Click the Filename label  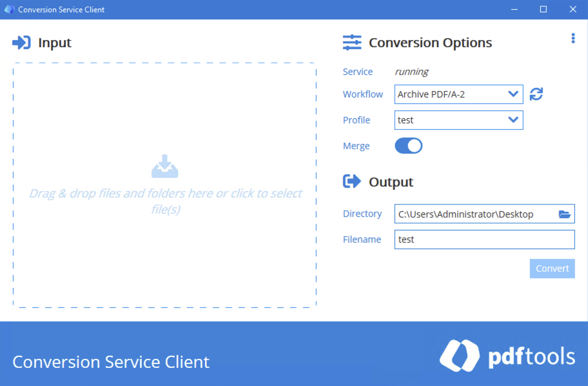(x=362, y=239)
